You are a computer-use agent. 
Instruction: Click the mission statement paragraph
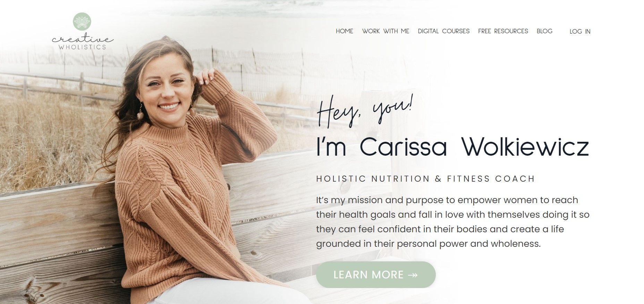(x=453, y=222)
